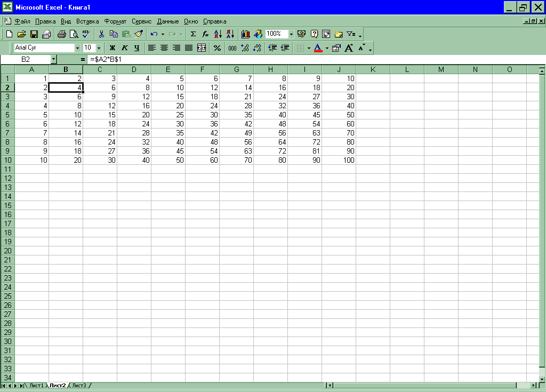Viewport: 546px width, 392px height.
Task: Open the Undo history dropdown arrow
Action: (x=163, y=34)
